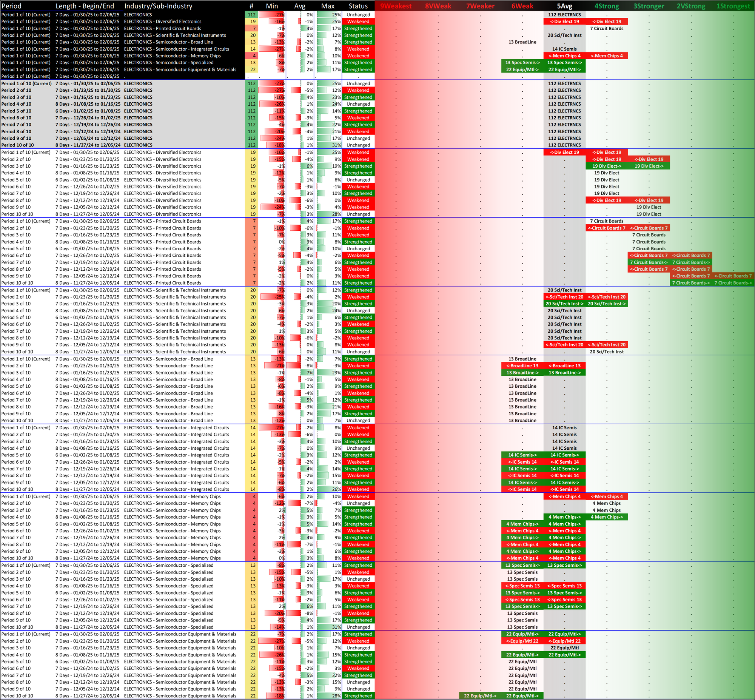Click the green 1Strongest header cell

pyautogui.click(x=733, y=6)
